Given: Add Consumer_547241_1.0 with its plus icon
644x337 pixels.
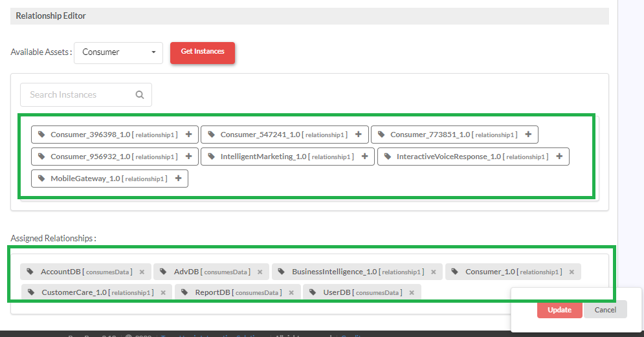Looking at the screenshot, I should 358,135.
